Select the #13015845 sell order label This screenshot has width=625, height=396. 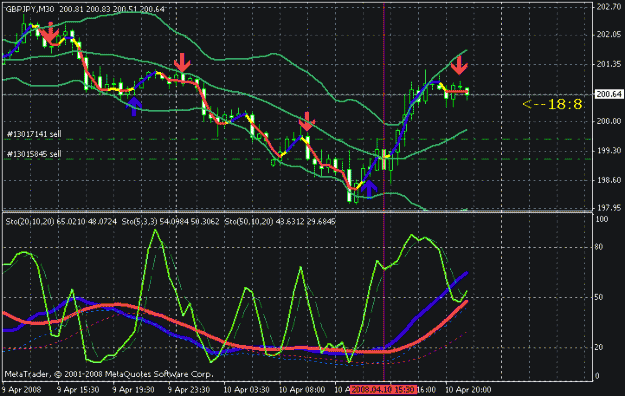(x=34, y=154)
